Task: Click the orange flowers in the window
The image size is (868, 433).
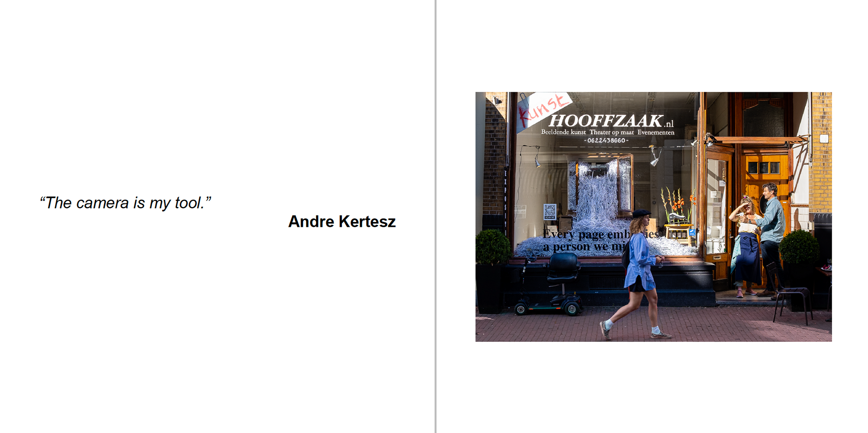Action: [678, 204]
